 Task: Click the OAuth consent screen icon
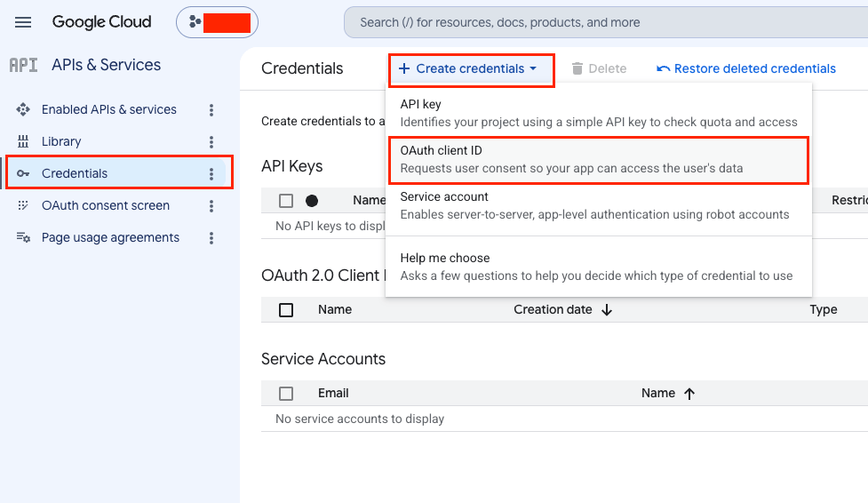pos(23,205)
